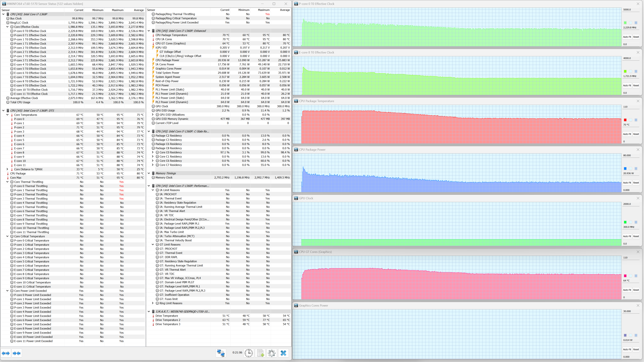Expand the Core Distance to TjMAX row
Screen dimensions: 644x362
click(x=8, y=169)
